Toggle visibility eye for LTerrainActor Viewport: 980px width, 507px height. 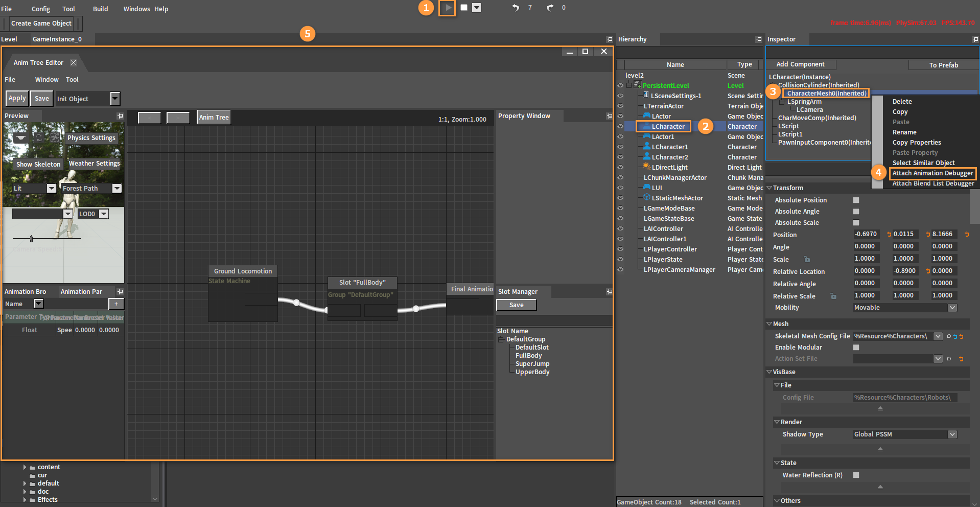tap(620, 106)
